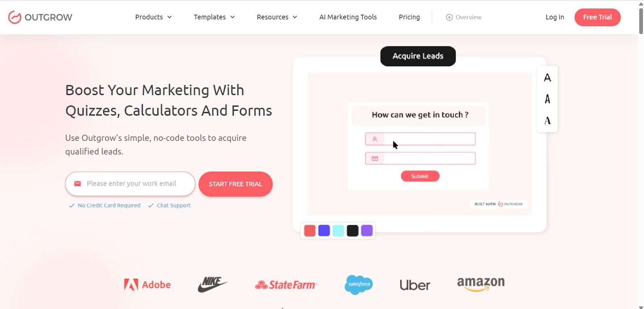
Task: Click the Chat Support checkmark
Action: click(x=151, y=205)
